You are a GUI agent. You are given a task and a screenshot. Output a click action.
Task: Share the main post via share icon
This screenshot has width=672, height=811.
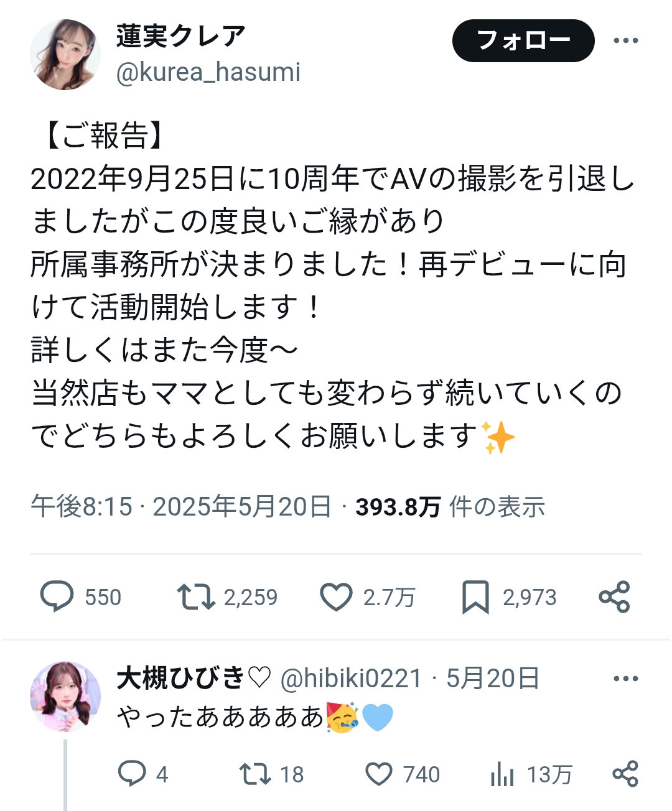coord(614,597)
